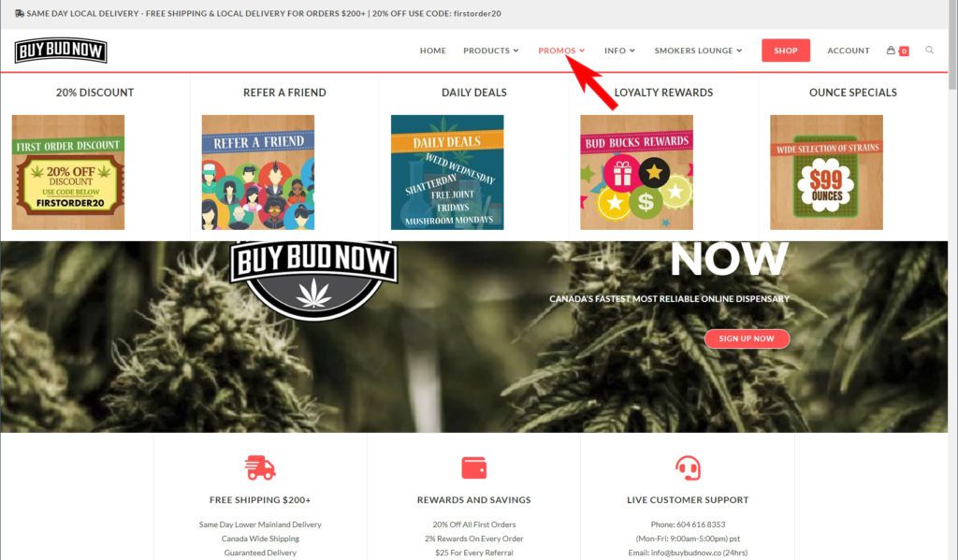958x560 pixels.
Task: Click the search magnifier icon
Action: (929, 50)
